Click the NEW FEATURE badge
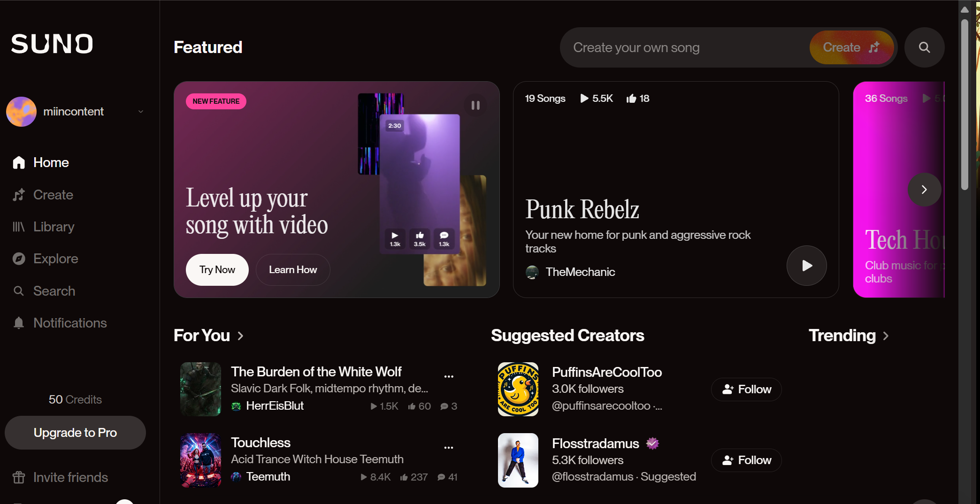The image size is (980, 504). coord(216,101)
